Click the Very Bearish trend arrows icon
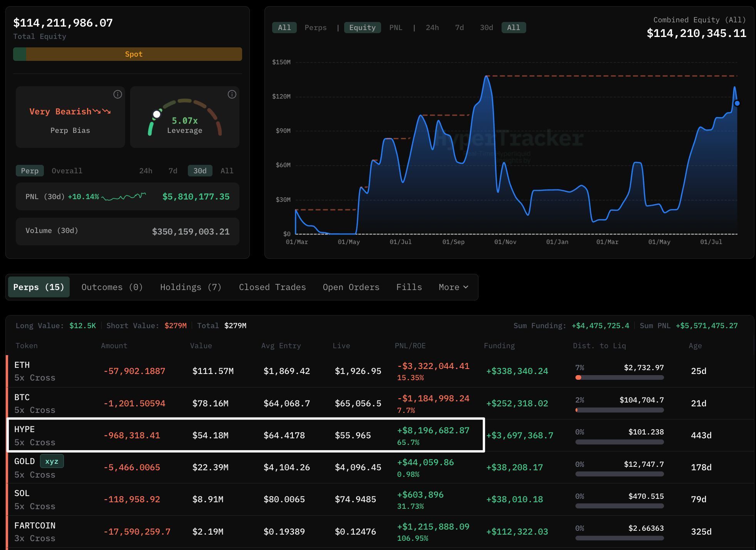The height and width of the screenshot is (550, 756). [102, 111]
